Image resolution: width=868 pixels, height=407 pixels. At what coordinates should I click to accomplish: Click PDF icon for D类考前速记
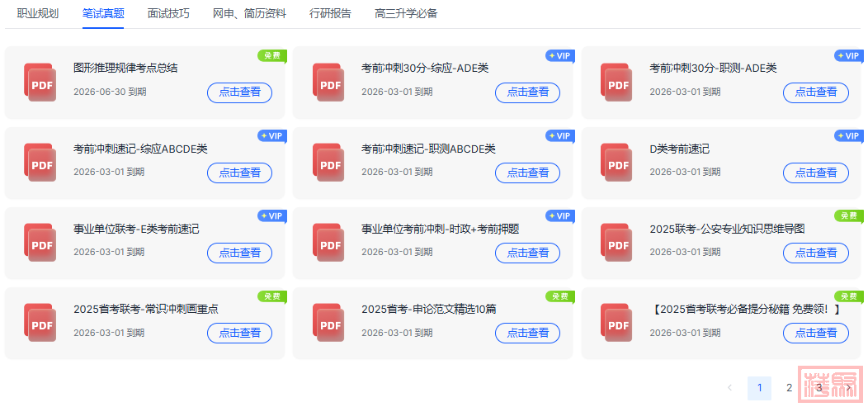click(616, 164)
